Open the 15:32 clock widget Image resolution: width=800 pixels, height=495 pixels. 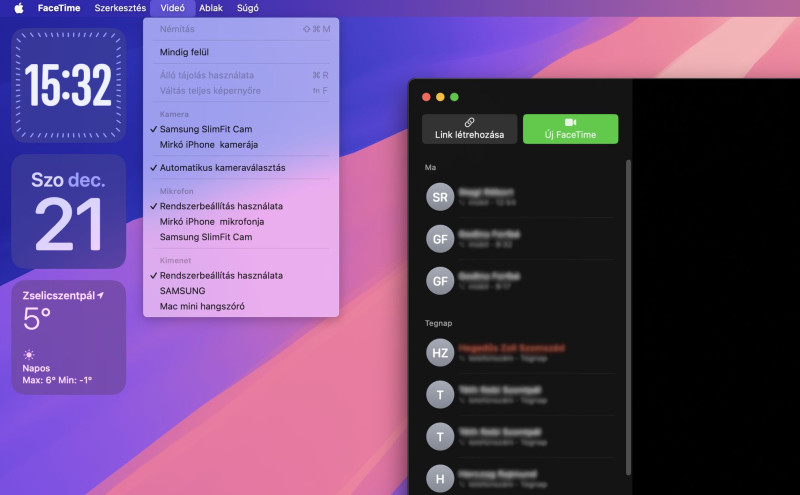click(68, 85)
